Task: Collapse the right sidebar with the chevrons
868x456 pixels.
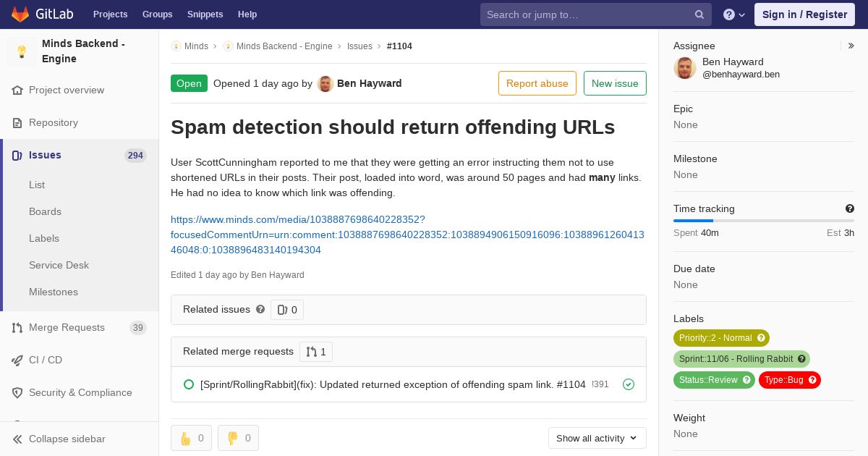Action: (851, 46)
